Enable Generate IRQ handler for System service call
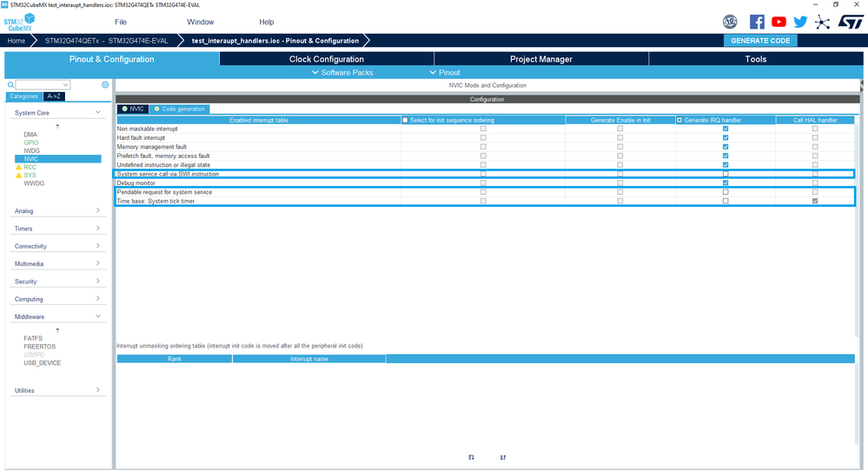The height and width of the screenshot is (471, 868). tap(726, 174)
